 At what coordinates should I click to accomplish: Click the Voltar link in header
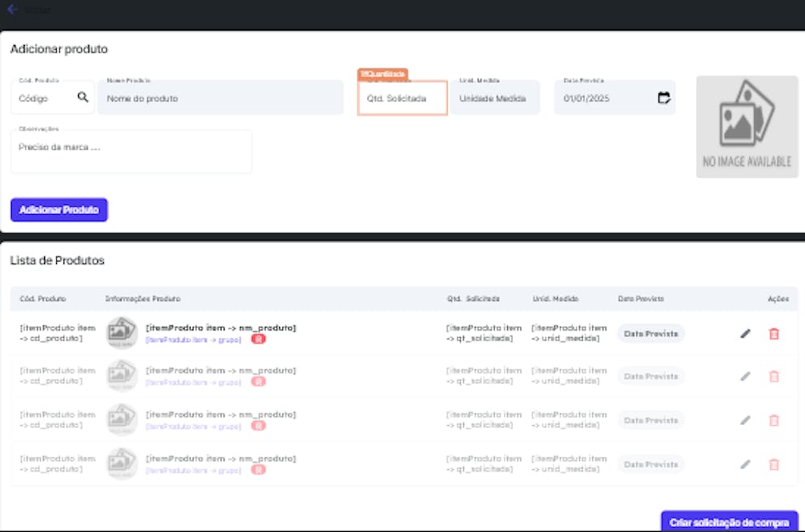pos(38,9)
